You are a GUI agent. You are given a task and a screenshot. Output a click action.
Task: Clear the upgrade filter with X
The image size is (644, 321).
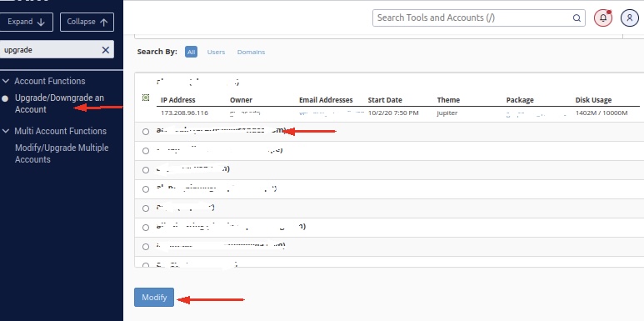(106, 50)
